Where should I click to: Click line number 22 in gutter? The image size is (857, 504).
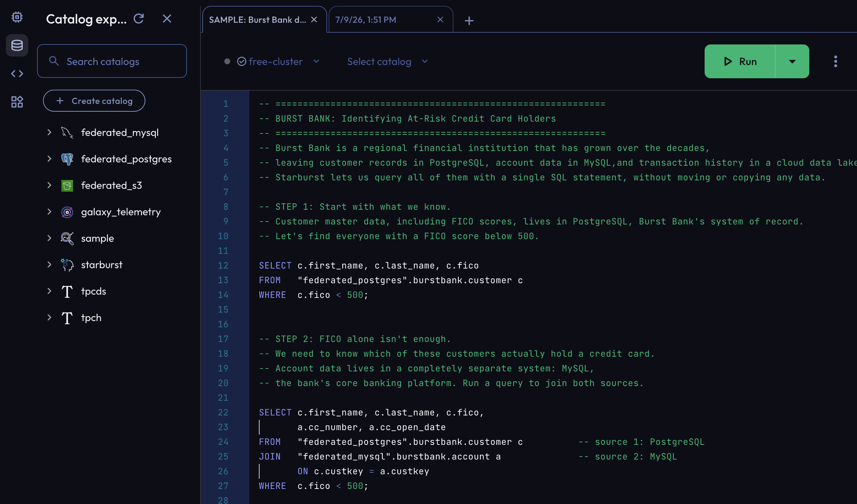point(223,412)
